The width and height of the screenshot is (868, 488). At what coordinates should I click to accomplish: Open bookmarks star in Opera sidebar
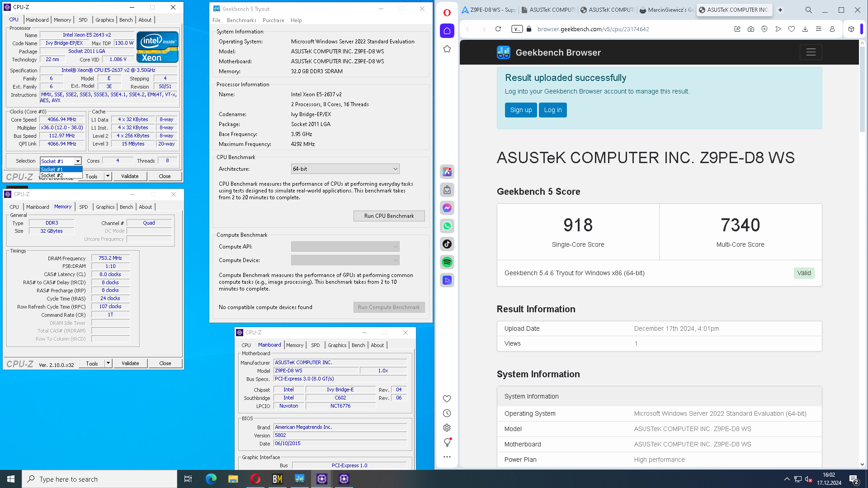(447, 49)
